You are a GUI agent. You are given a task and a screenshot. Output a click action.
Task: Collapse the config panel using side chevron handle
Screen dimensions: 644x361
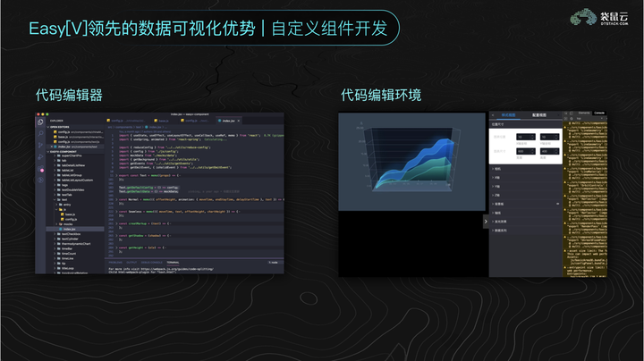point(486,222)
